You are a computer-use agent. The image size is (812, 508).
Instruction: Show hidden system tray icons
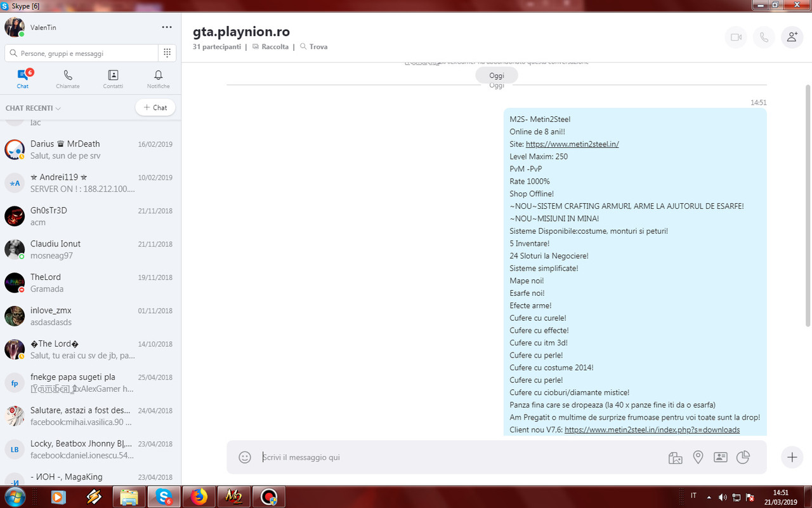click(x=709, y=497)
